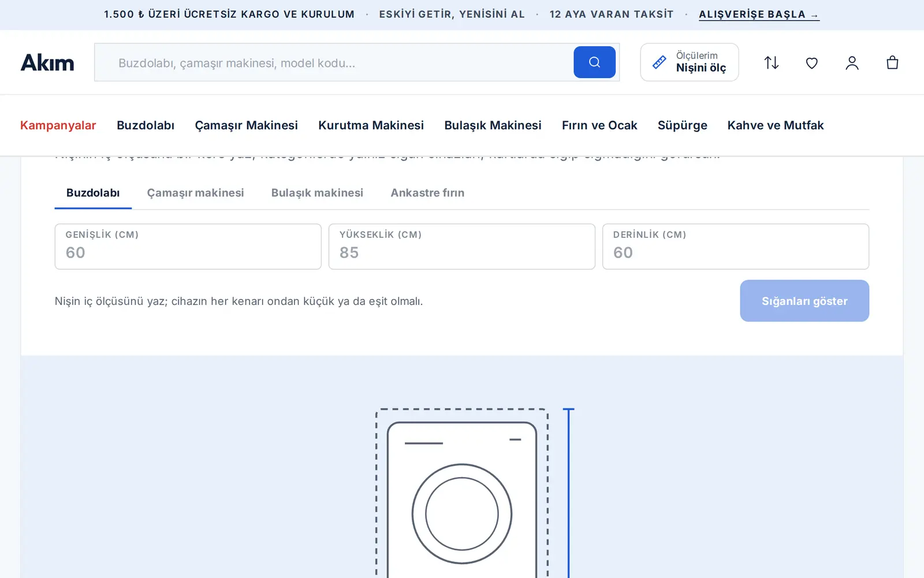Click the Yükseklik (cm) input field
924x578 pixels.
click(x=462, y=247)
